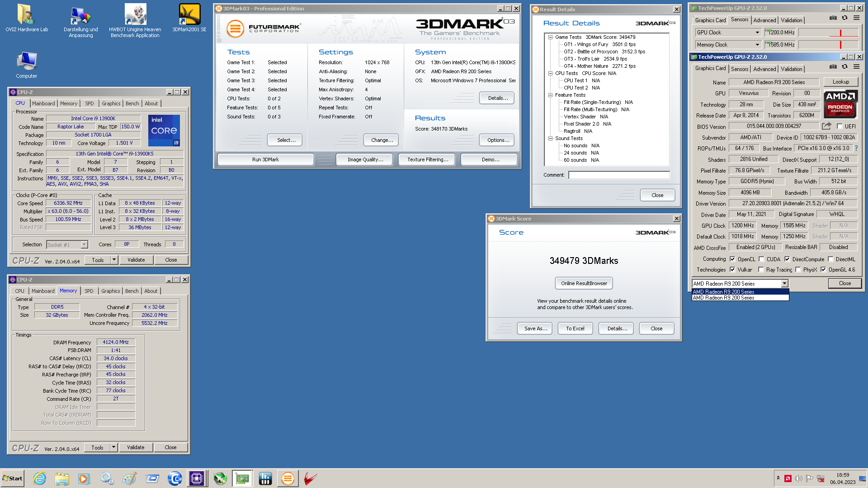Collapse the CPU Tests tree node
Viewport: 868px width, 488px height.
point(550,73)
